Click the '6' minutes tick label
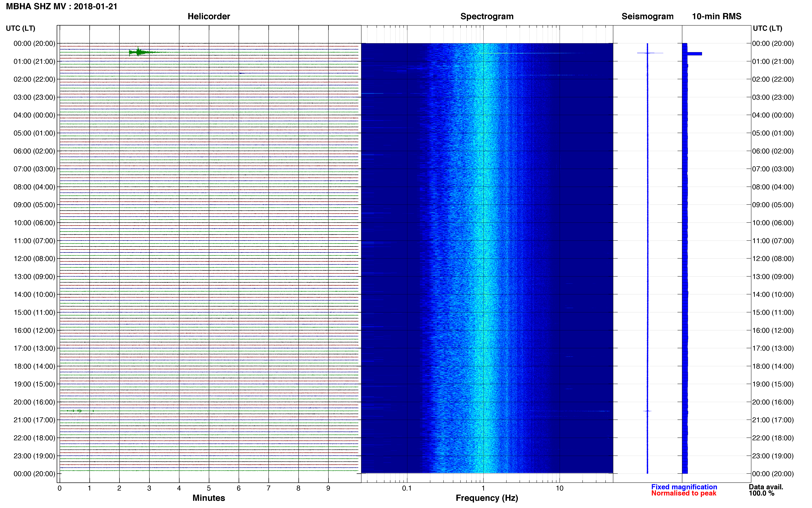812x508 pixels. 239,488
